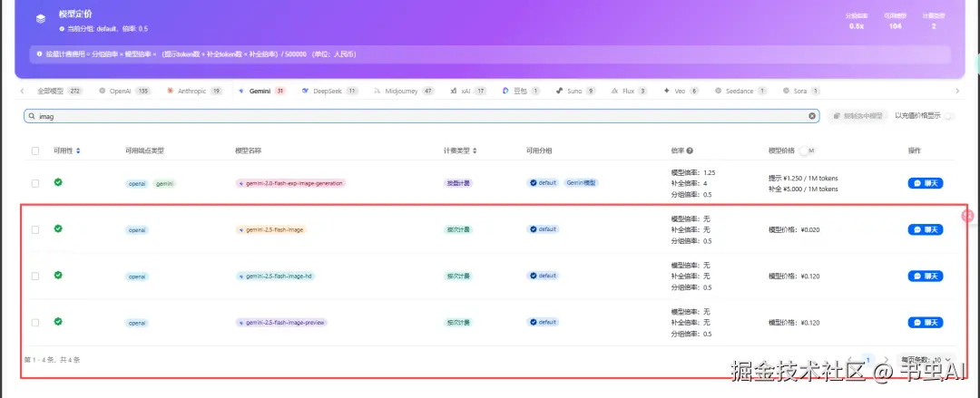Switch to the 全部模型 tab
The height and width of the screenshot is (398, 980).
pos(60,91)
